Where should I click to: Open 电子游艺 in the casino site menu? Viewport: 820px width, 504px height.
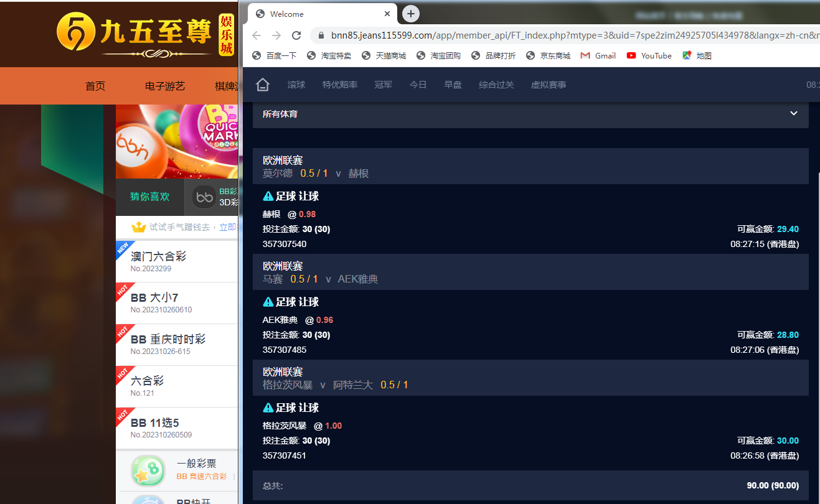coord(165,86)
